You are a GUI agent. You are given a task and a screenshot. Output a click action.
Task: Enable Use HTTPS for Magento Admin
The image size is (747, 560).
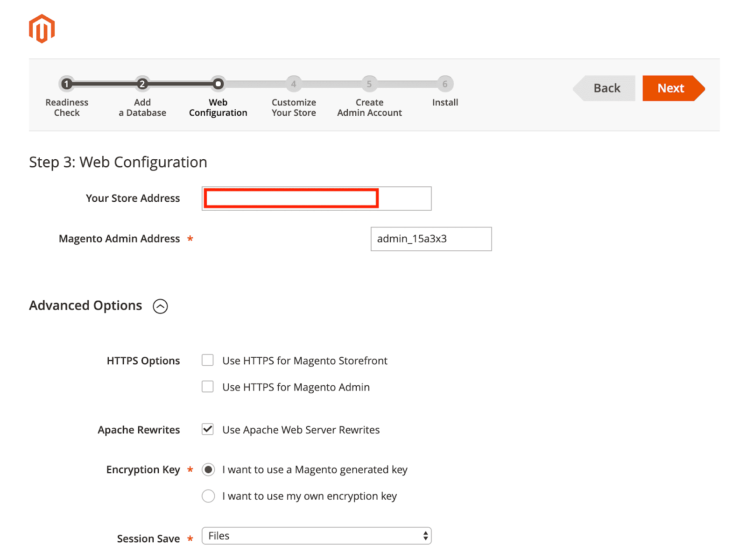click(x=208, y=387)
